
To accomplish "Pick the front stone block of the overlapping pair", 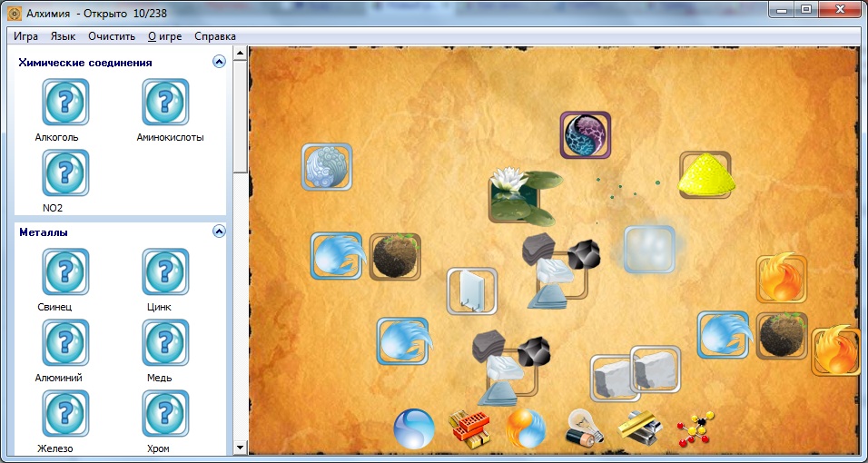I will (x=656, y=370).
